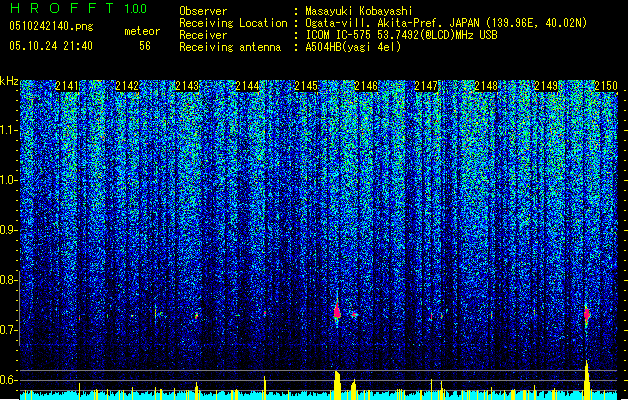The width and height of the screenshot is (629, 400).
Task: Click the 'Receiving Location' label
Action: tap(233, 23)
